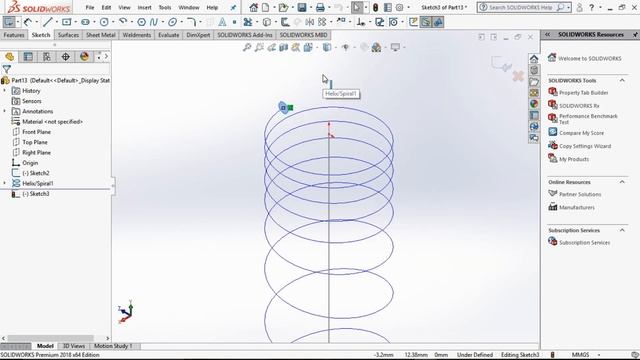Select the Polygon sketch tool
Screen dimensions: 640x360
pos(141,22)
